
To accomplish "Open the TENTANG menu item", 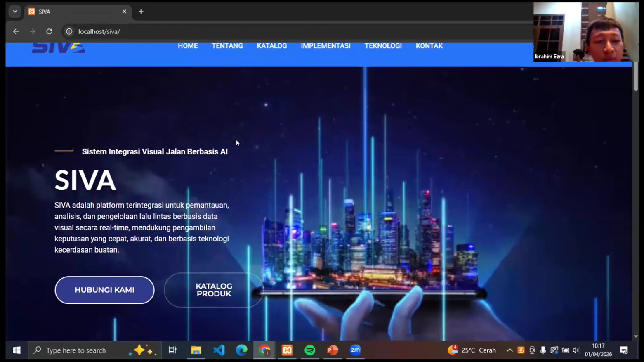I will click(x=227, y=46).
